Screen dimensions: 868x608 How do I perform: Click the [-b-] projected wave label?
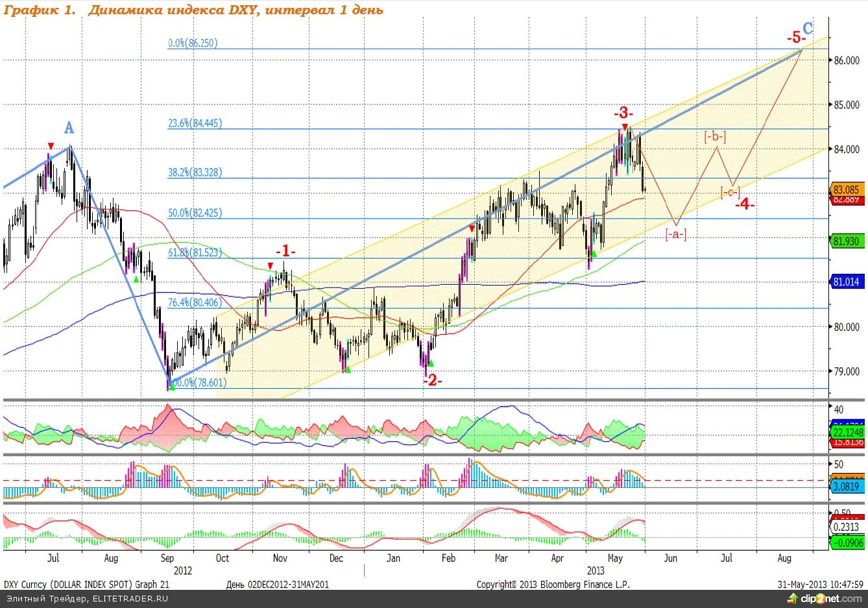point(715,137)
